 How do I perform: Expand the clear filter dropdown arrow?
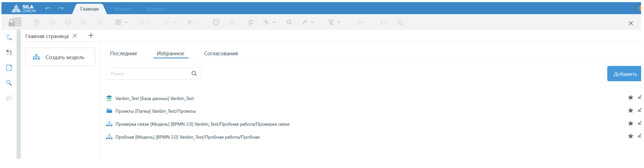coord(338,22)
